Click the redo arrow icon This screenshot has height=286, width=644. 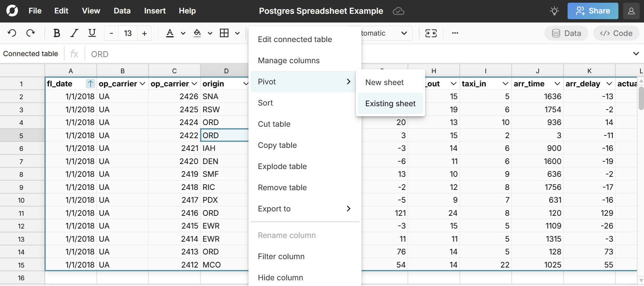point(31,33)
